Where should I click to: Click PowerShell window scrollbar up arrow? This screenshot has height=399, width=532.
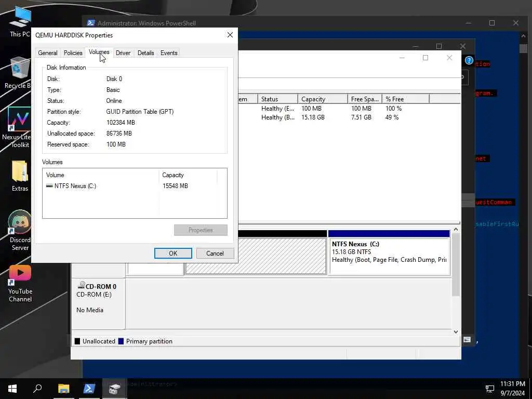click(x=523, y=36)
